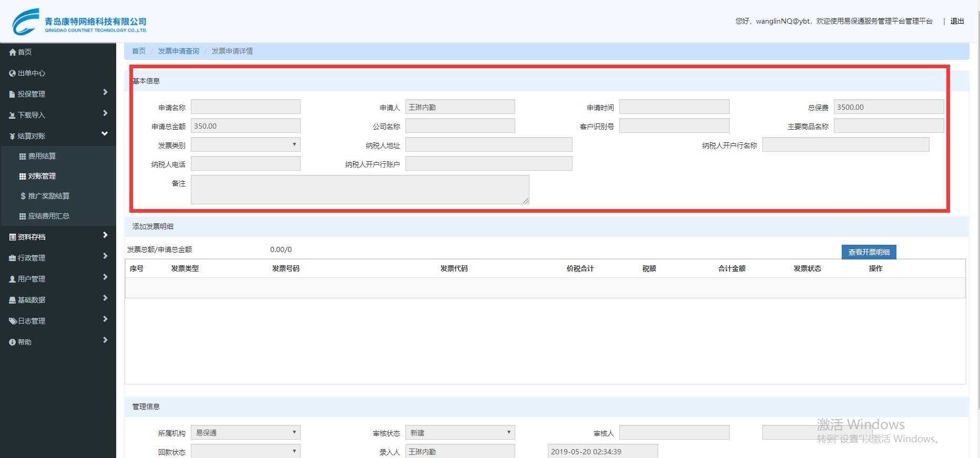Expand 基础数据 with its chevron arrow
This screenshot has height=458, width=980.
point(105,298)
